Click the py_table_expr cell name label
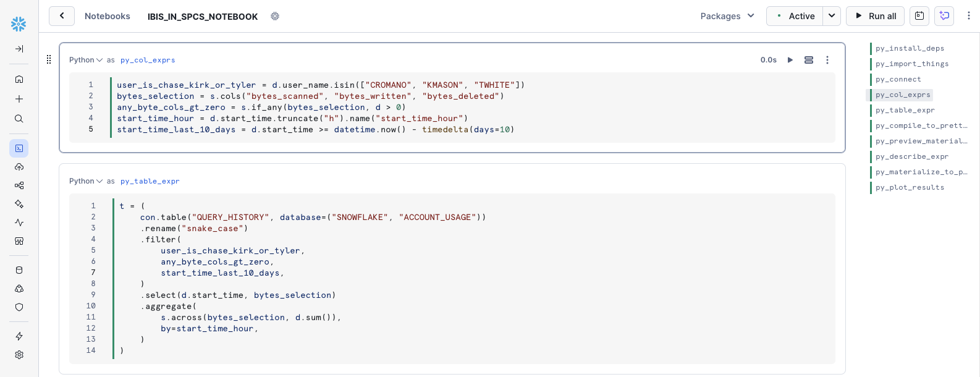 150,181
